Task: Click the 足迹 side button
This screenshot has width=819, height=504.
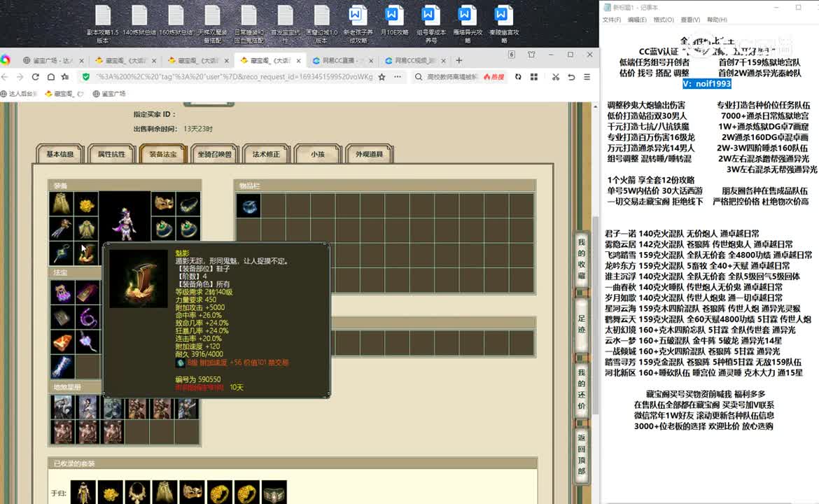Action: pyautogui.click(x=581, y=324)
